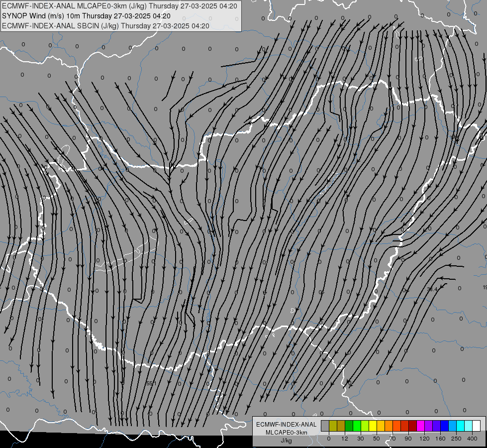Click the 160 tick label on the colorbar
This screenshot has width=487, height=448.
pos(440,439)
